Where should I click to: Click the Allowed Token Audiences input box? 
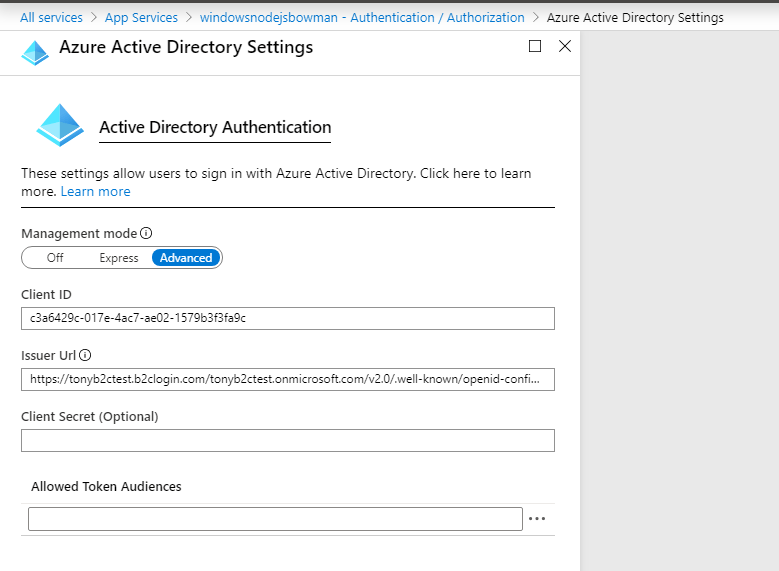coord(275,519)
